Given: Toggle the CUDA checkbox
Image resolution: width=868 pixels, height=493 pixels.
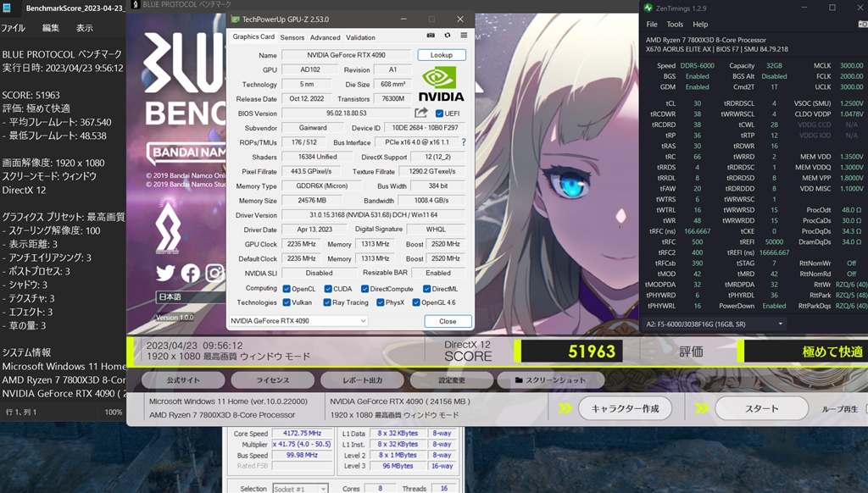Looking at the screenshot, I should [328, 289].
